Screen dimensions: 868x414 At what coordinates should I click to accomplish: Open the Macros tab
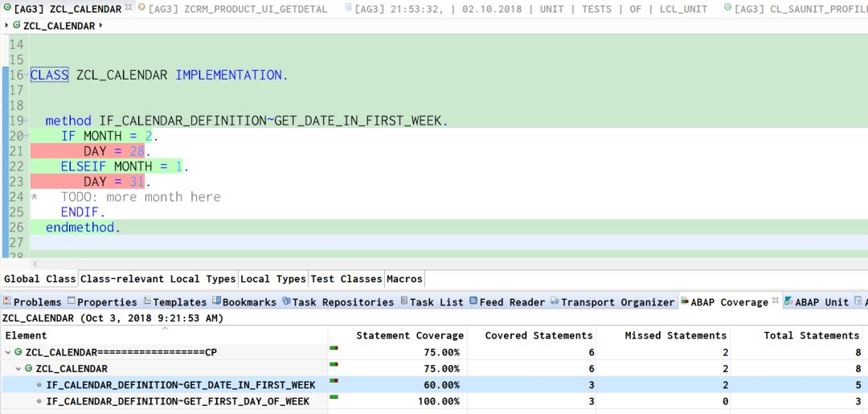pos(404,279)
